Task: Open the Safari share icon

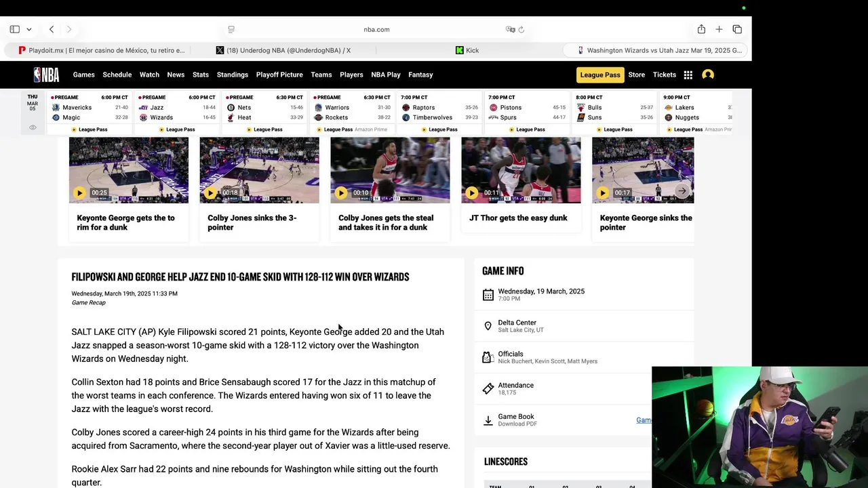Action: click(701, 29)
